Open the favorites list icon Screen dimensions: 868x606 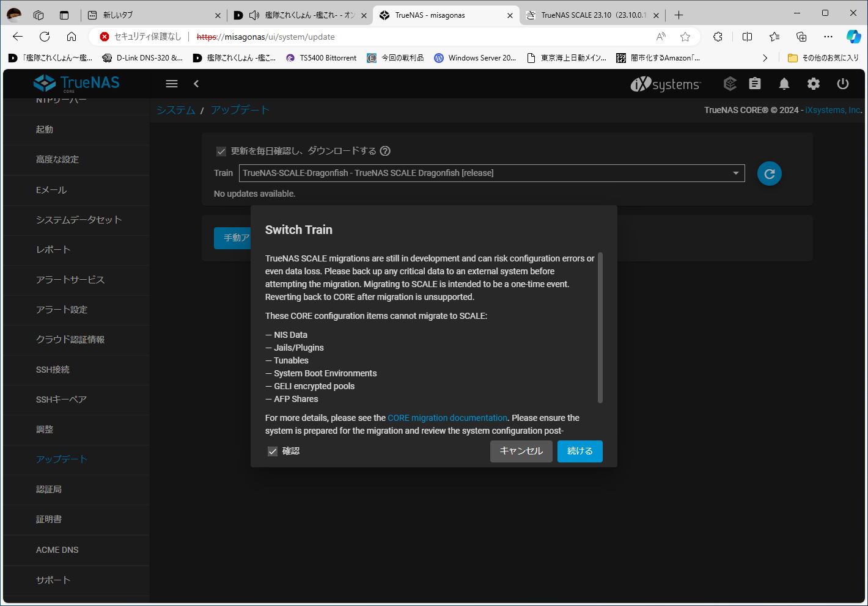coord(774,37)
